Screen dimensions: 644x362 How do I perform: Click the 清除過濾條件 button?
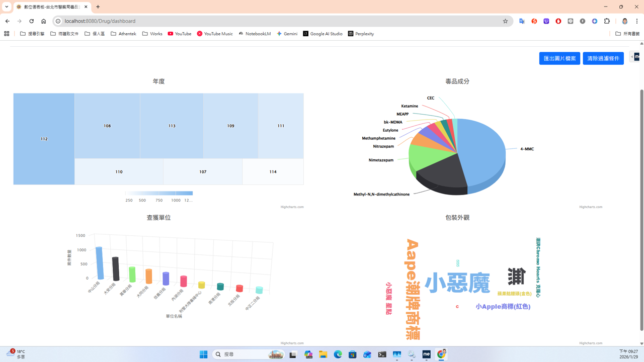[603, 58]
